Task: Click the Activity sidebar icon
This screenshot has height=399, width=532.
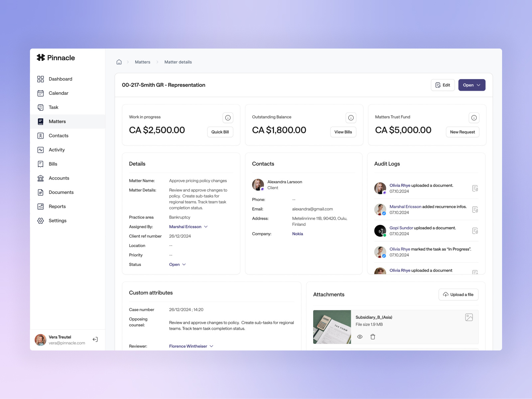Action: point(41,150)
